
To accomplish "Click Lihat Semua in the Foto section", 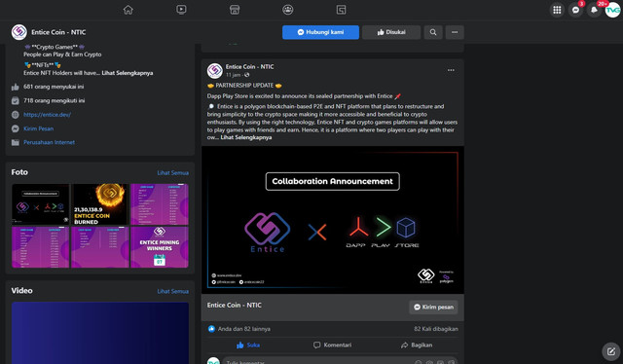I will click(173, 173).
